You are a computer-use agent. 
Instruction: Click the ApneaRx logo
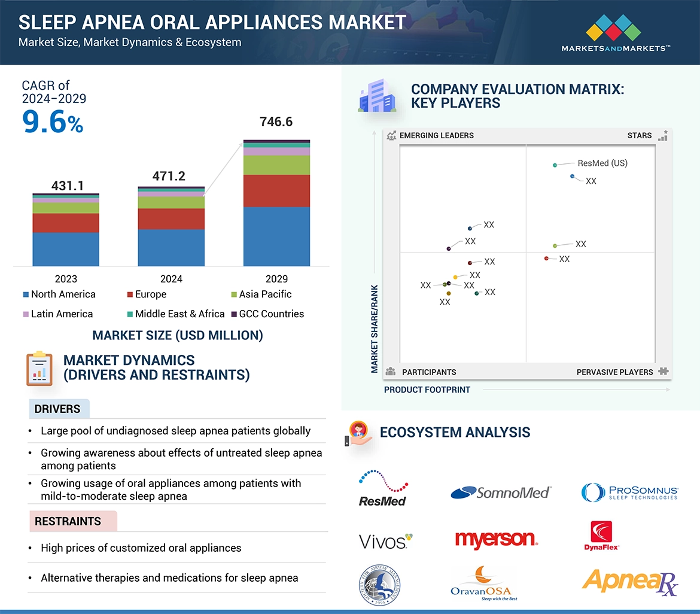(630, 581)
